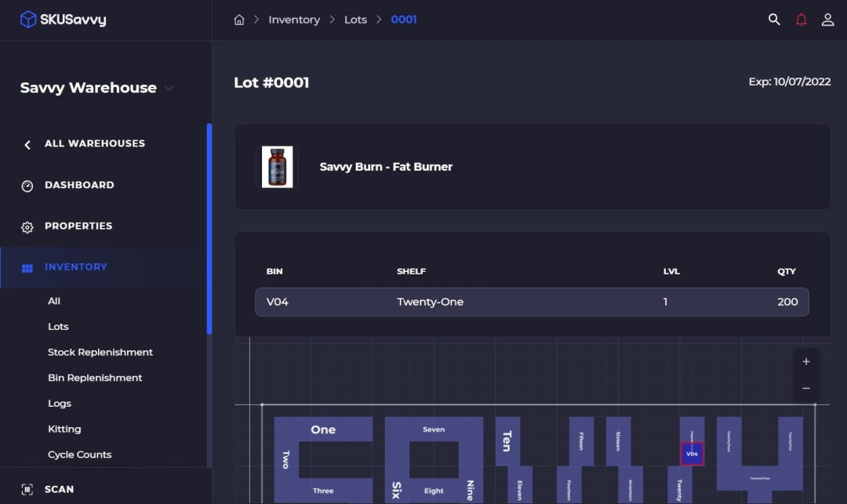This screenshot has width=847, height=504.
Task: Zoom out on the warehouse map
Action: [x=806, y=388]
